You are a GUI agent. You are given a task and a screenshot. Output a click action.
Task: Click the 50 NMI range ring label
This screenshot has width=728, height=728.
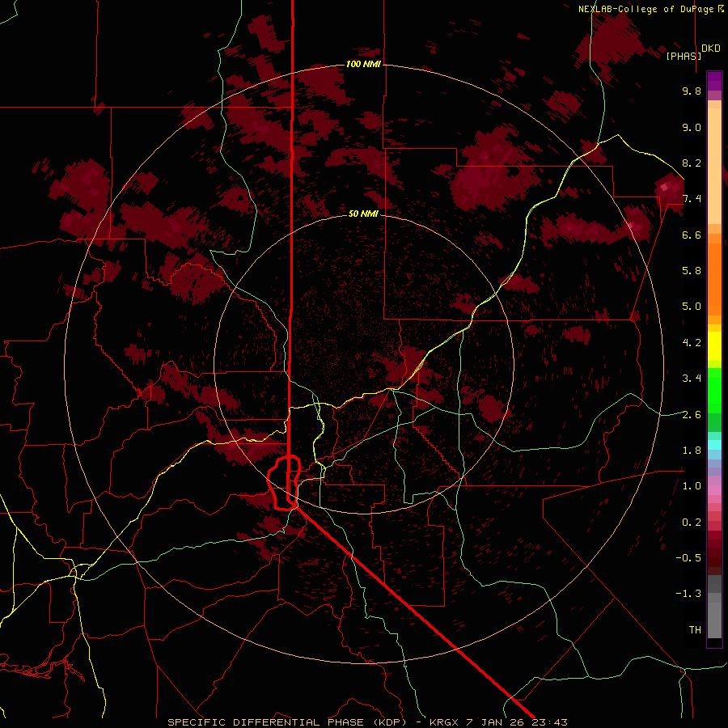pyautogui.click(x=363, y=214)
